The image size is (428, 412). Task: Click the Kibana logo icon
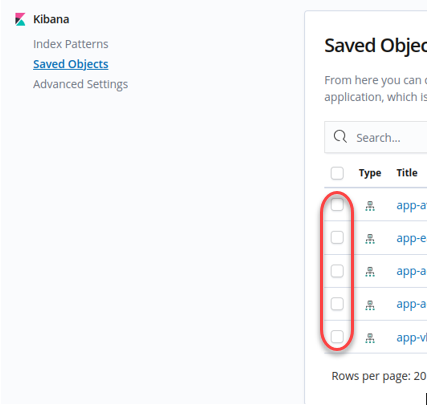click(20, 19)
